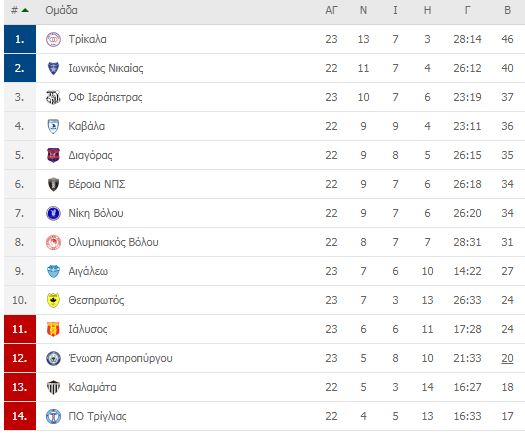Click the ΟΦ Ιεράπετρας crest icon

click(53, 97)
